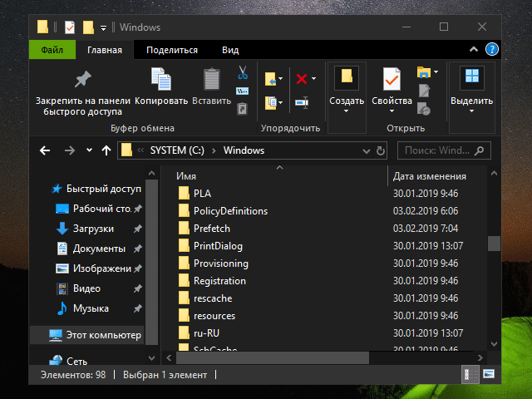Click the Edit document icon in Открыть group
This screenshot has width=532, height=399.
424,91
